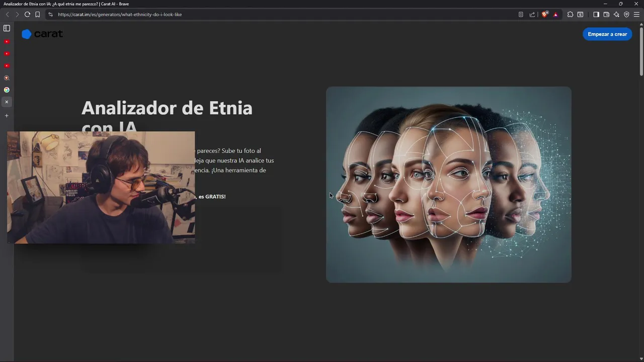Go back to the previous page
Viewport: 644px width, 362px height.
pyautogui.click(x=7, y=15)
